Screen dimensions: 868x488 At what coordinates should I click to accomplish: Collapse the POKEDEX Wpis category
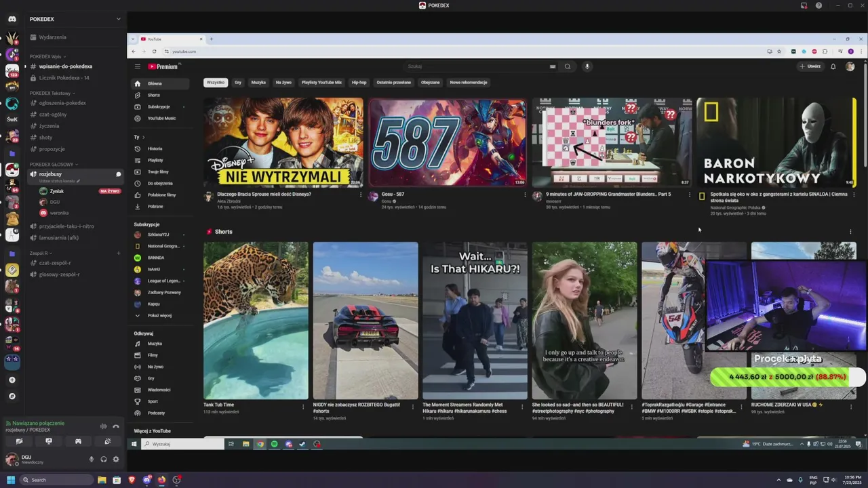click(47, 57)
